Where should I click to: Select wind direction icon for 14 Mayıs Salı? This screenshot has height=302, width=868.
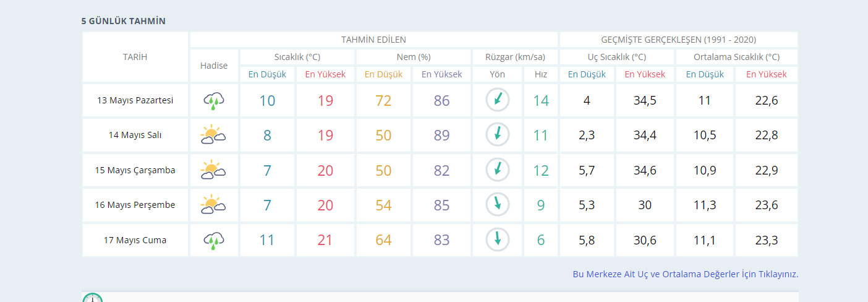[497, 135]
